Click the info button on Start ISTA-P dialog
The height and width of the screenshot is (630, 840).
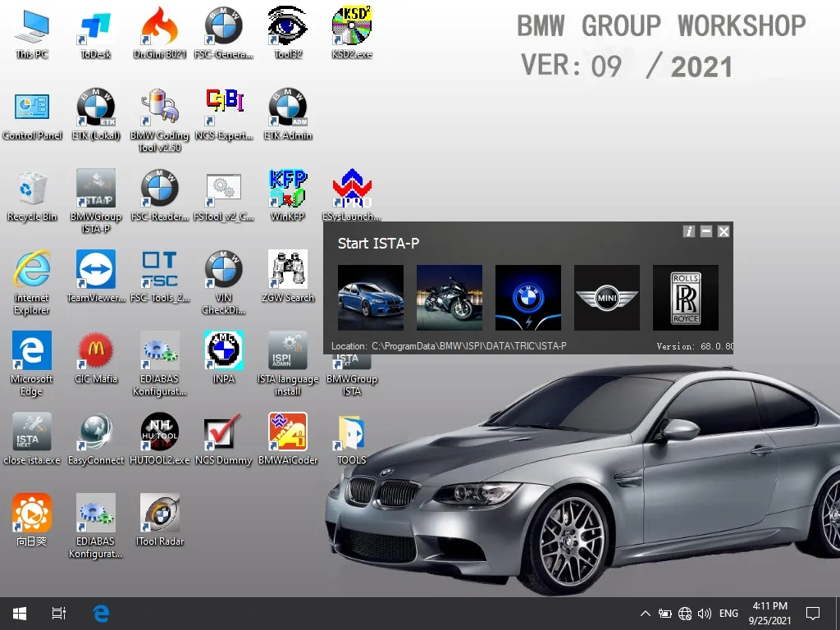coord(688,231)
